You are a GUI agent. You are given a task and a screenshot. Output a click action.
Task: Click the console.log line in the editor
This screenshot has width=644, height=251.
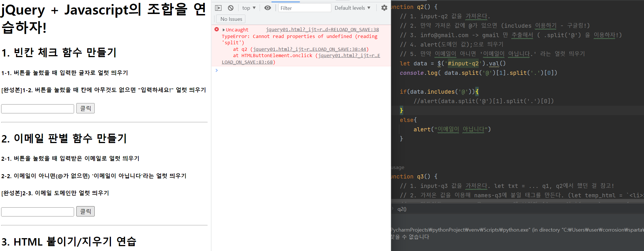tap(478, 73)
